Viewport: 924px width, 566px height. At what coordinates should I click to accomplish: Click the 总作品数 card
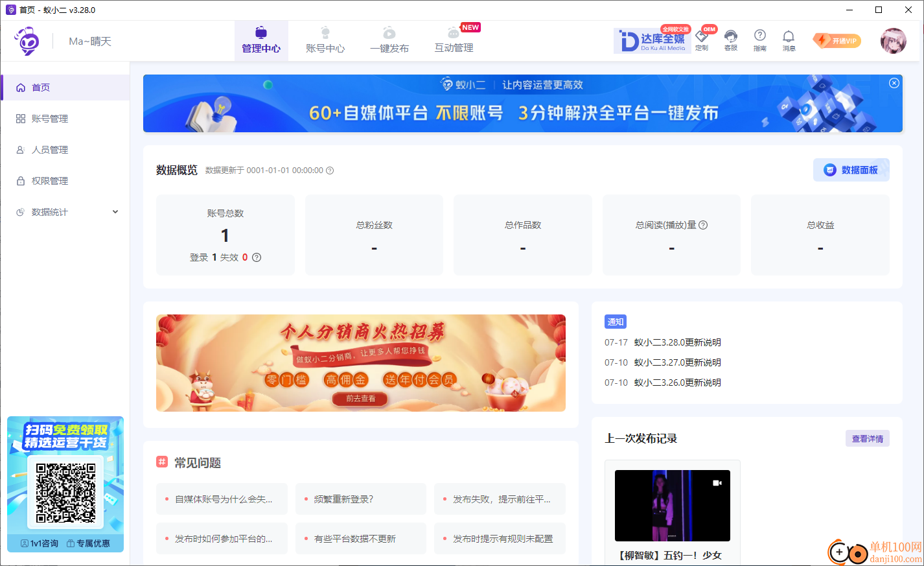point(523,235)
